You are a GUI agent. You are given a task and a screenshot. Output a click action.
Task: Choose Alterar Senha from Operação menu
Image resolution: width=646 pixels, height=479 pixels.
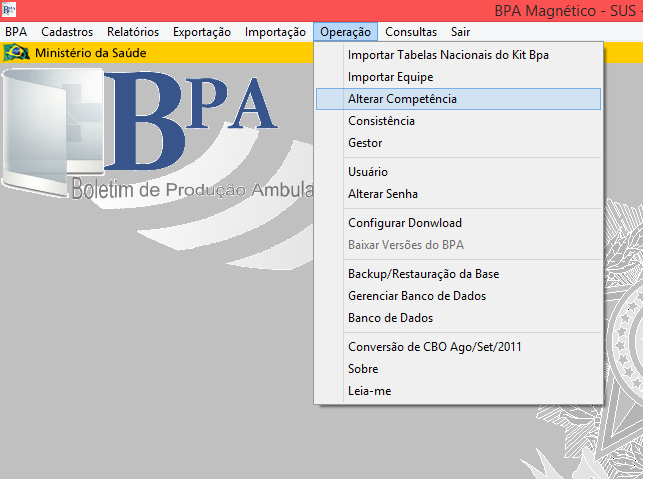tap(383, 194)
